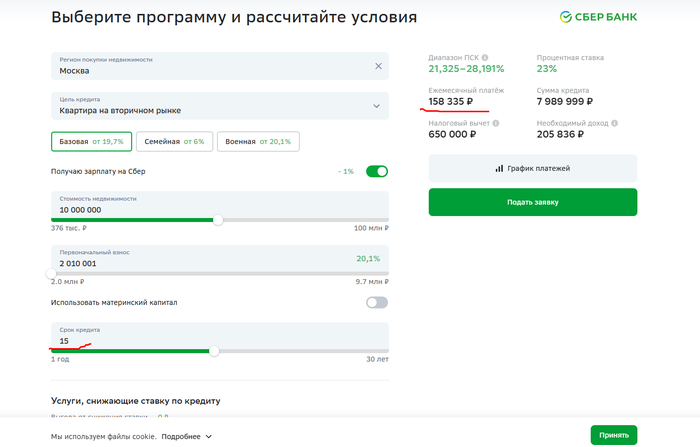Click the Стоимость недвижимости slider handle
This screenshot has height=447, width=700.
pos(219,220)
